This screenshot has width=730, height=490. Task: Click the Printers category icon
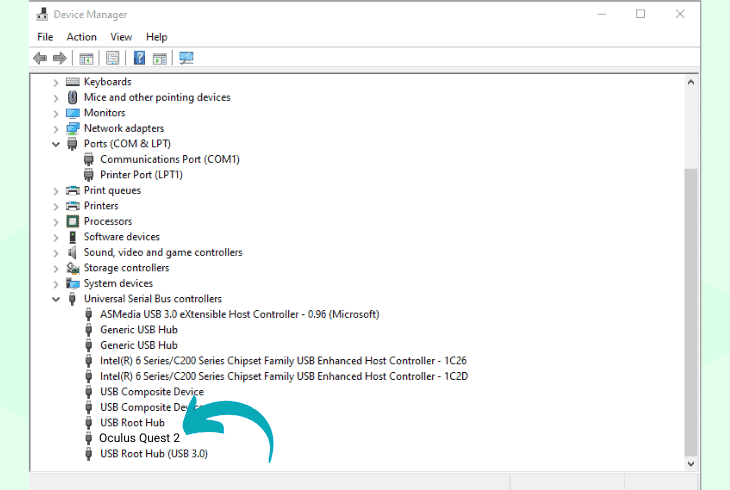(73, 206)
